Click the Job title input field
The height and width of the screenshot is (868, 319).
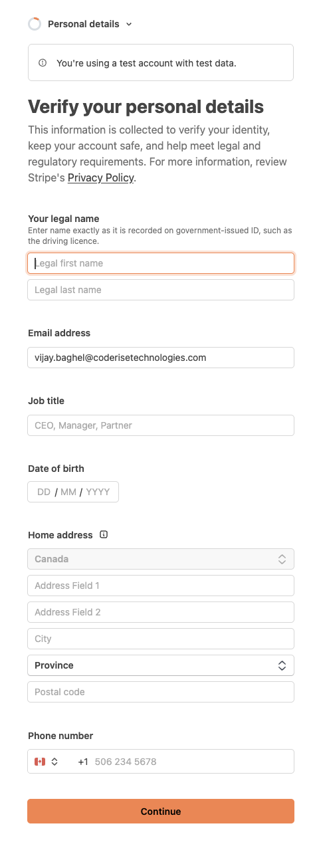(161, 425)
